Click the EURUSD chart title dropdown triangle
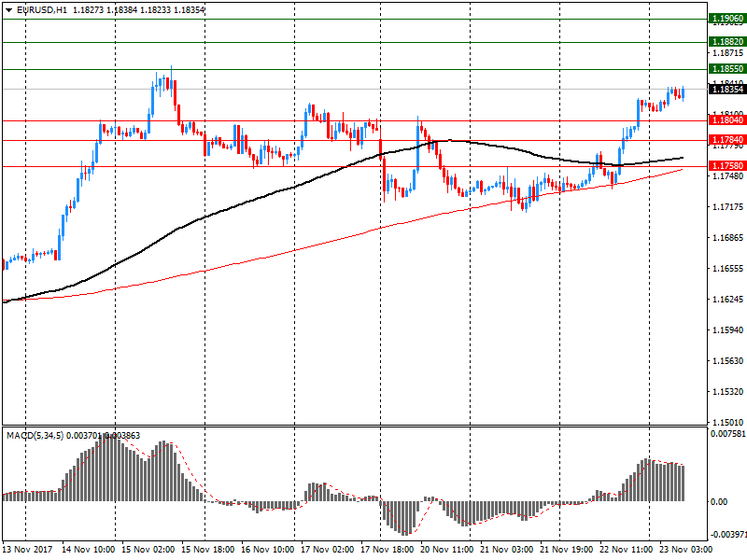The width and height of the screenshot is (747, 560). point(8,10)
